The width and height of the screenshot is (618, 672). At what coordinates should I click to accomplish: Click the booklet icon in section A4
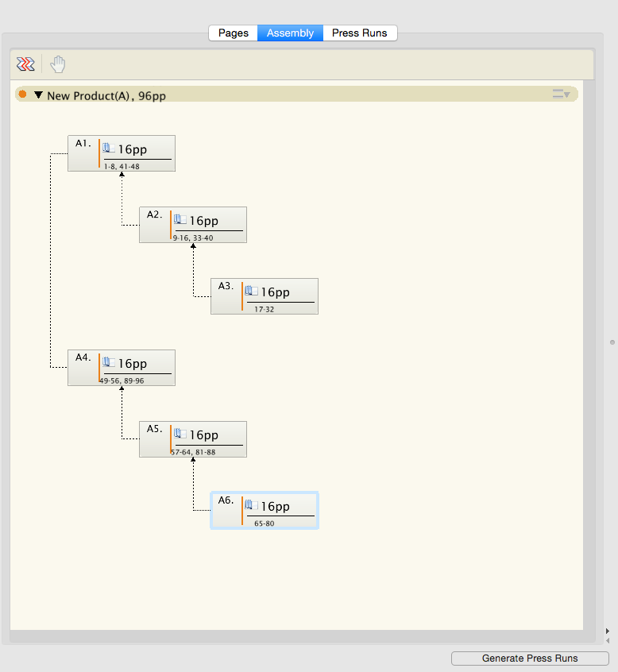[109, 363]
